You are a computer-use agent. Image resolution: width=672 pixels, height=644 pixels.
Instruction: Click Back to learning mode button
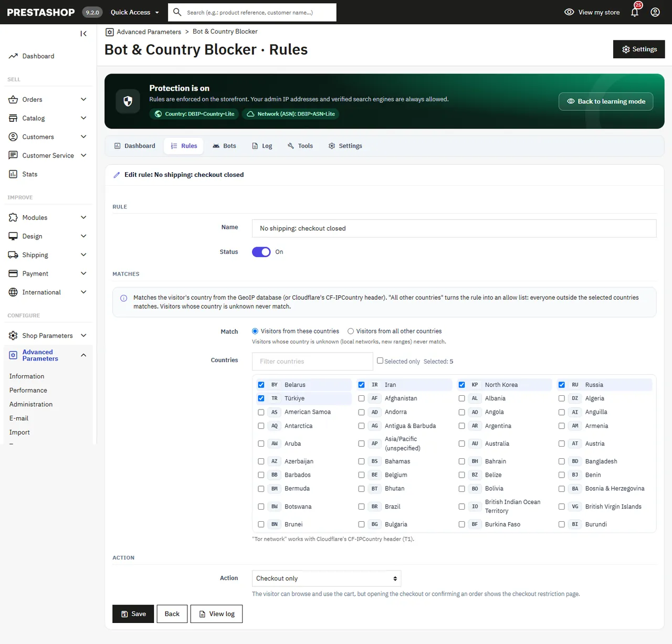tap(606, 101)
